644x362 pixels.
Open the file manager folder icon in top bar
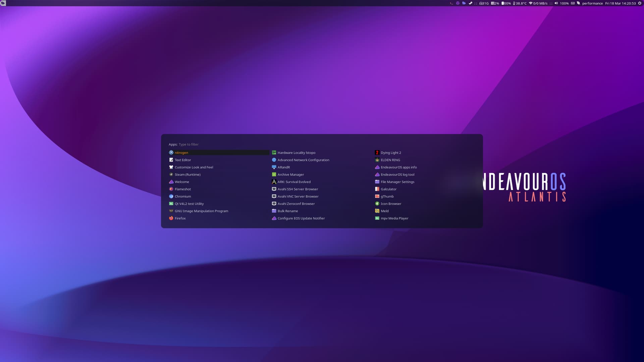coord(464,3)
